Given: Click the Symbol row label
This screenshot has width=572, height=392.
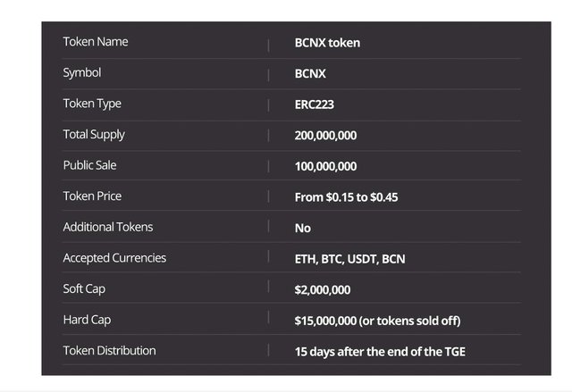Looking at the screenshot, I should point(82,73).
